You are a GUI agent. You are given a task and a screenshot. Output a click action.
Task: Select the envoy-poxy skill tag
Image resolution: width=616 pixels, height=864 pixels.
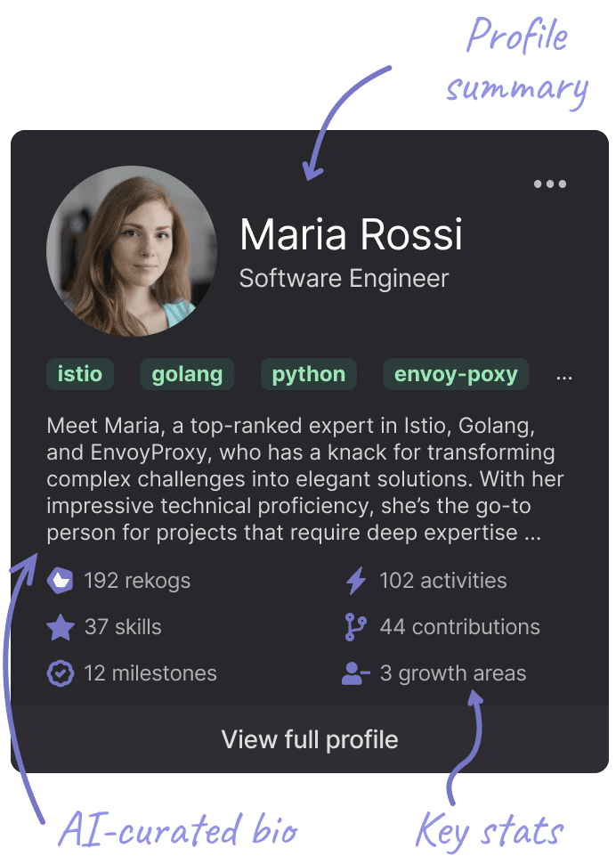pyautogui.click(x=456, y=374)
